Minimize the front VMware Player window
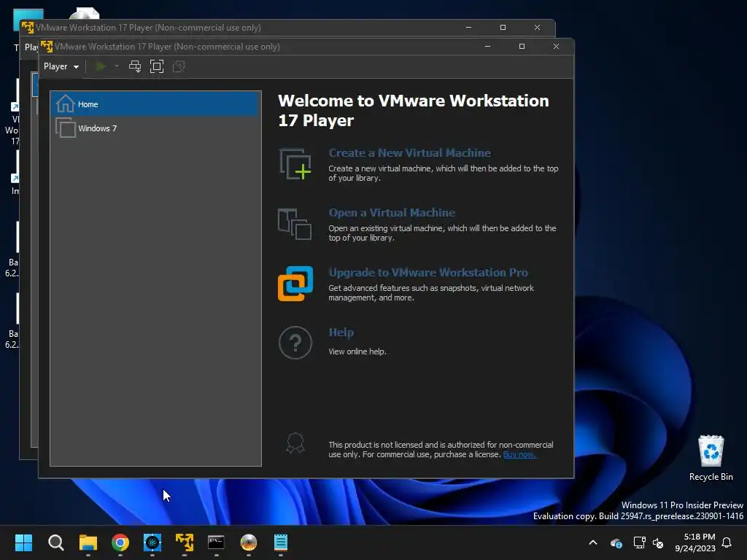This screenshot has height=560, width=747. 487,46
